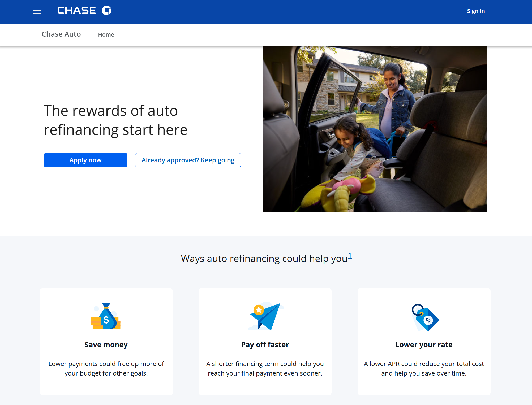532x405 pixels.
Task: Click the Pay off faster heading
Action: pos(265,345)
